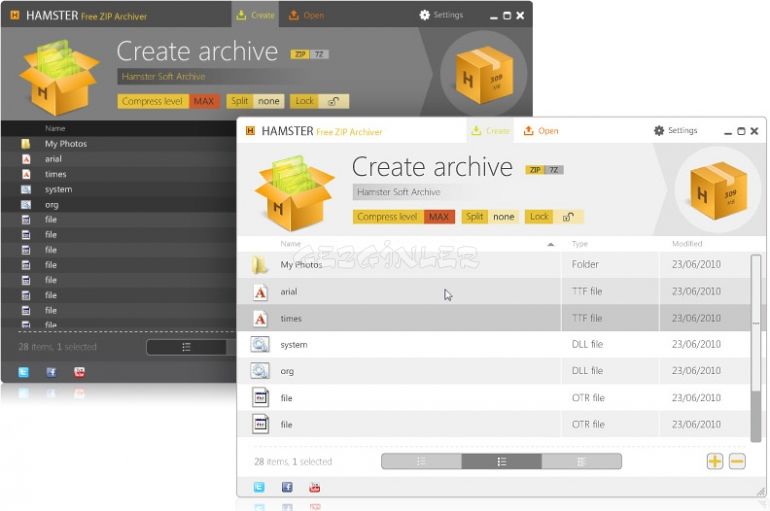Viewport: 770px width, 511px height.
Task: Open YouTube link in front window
Action: pos(315,487)
